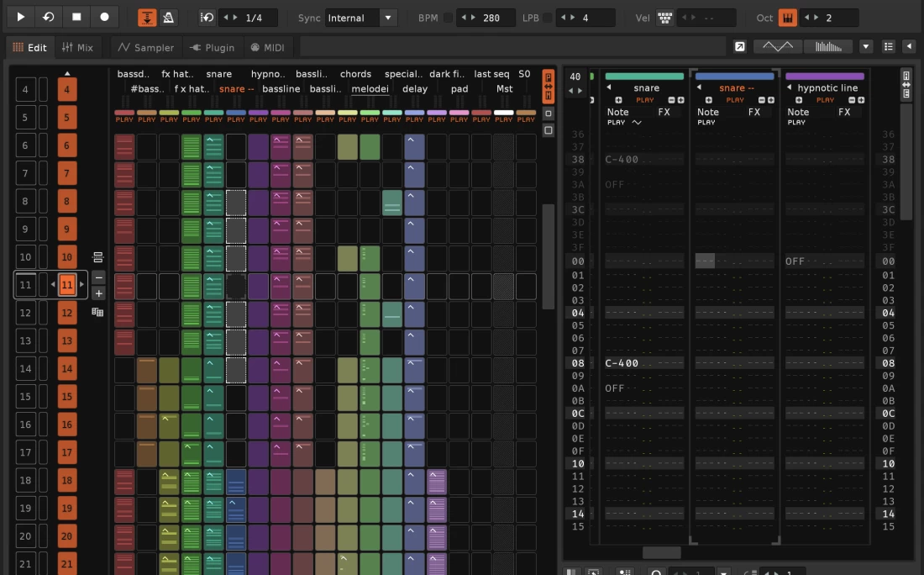Click the orange octave keyboard icon
924x575 pixels.
point(787,18)
